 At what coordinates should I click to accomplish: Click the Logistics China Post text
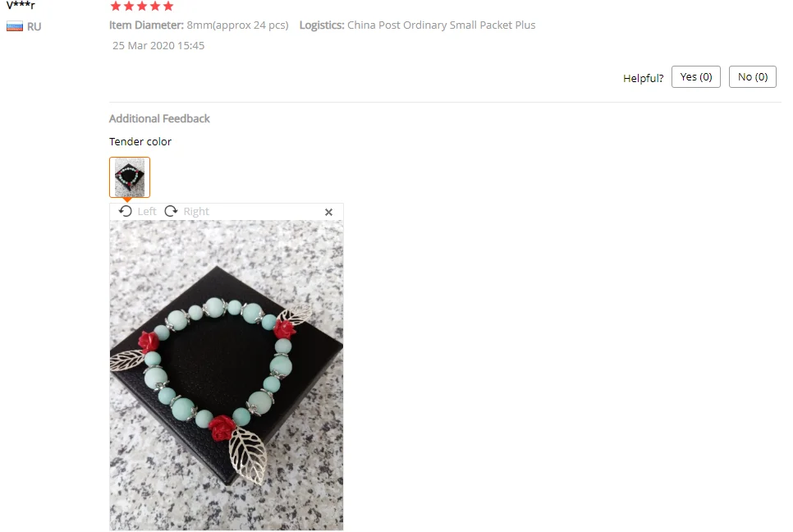click(417, 25)
